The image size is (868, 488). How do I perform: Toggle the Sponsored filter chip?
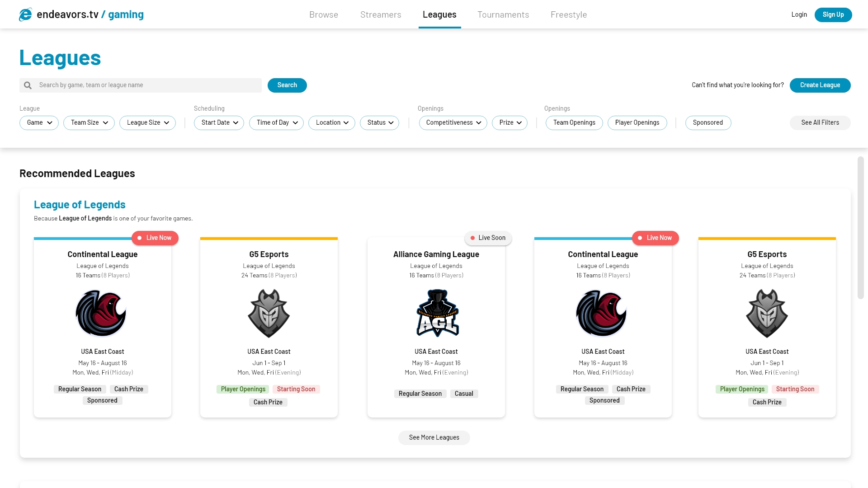pos(708,123)
